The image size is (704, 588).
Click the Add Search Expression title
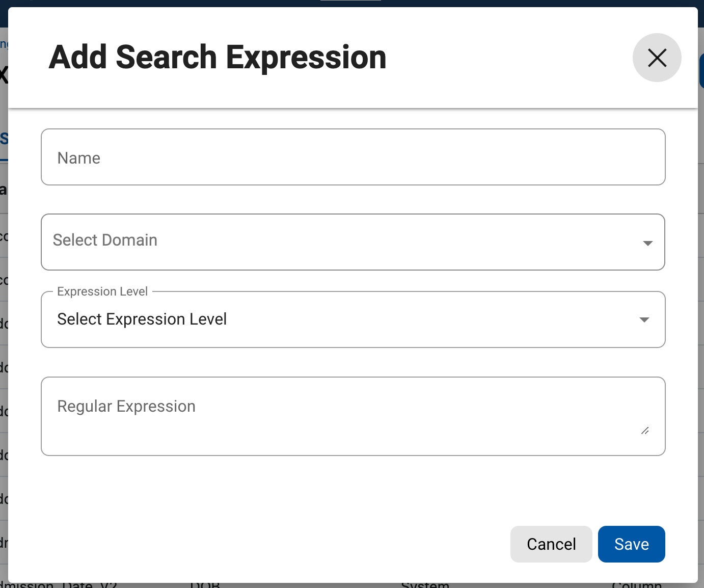pos(218,57)
